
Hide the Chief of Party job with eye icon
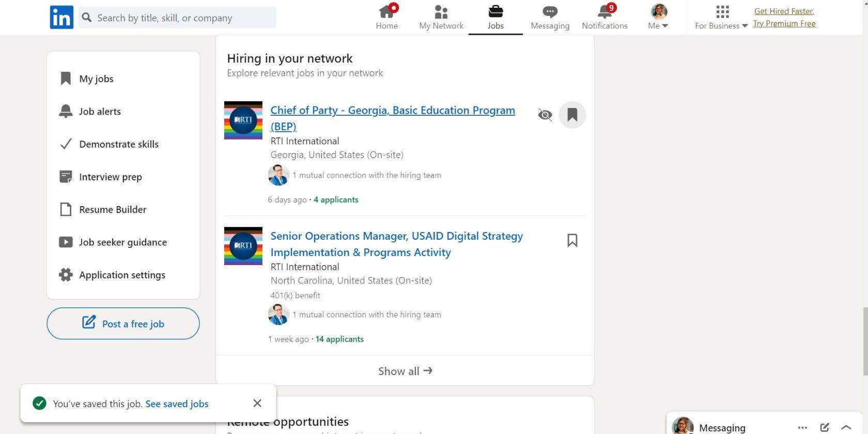545,115
